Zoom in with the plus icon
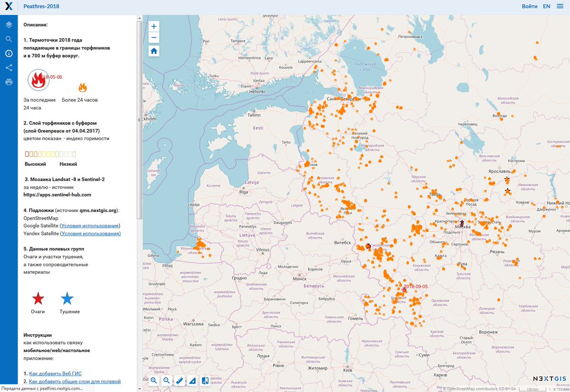The width and height of the screenshot is (570, 392). point(153,26)
